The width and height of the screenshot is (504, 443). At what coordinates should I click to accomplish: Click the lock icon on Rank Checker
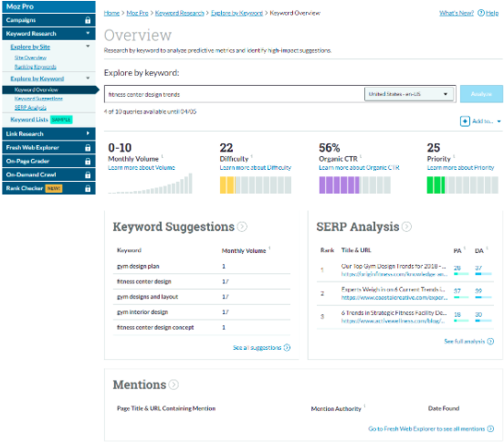(88, 188)
